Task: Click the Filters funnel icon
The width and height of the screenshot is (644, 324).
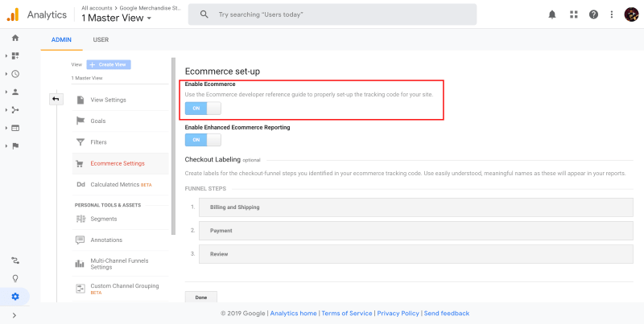Action: (x=80, y=142)
